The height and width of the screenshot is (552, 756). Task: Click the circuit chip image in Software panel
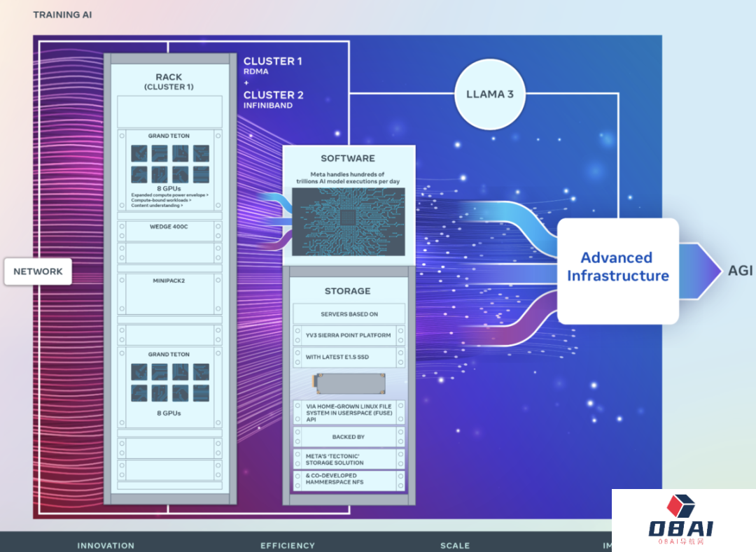click(348, 221)
